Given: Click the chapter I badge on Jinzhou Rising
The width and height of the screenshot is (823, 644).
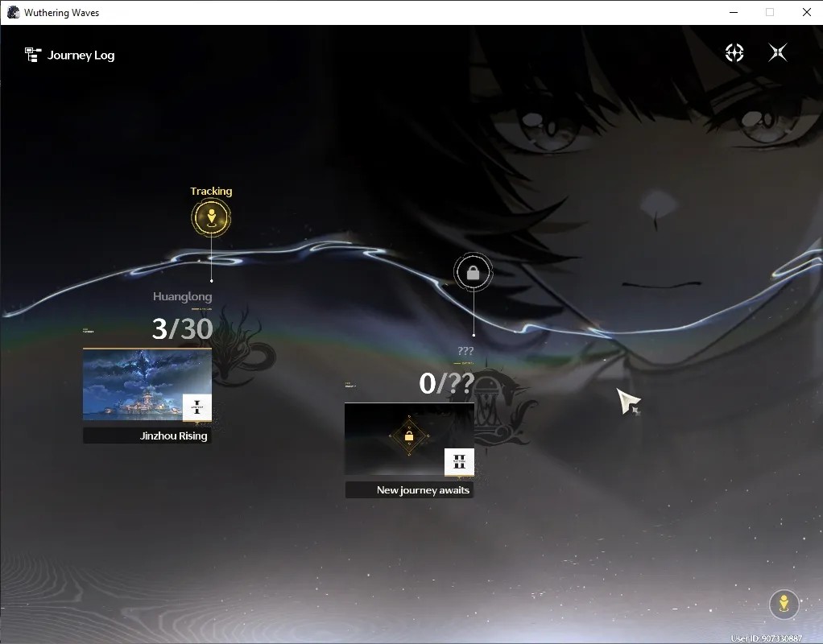Looking at the screenshot, I should click(x=196, y=408).
